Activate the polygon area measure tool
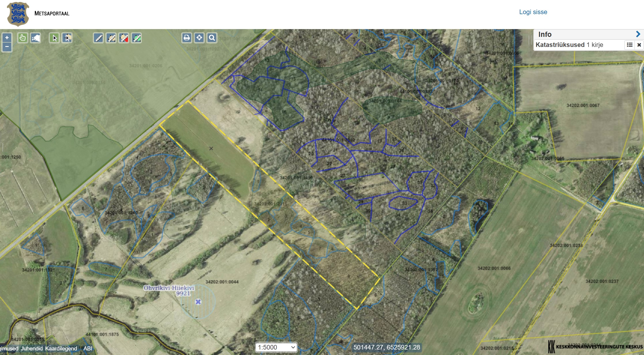 [x=111, y=38]
